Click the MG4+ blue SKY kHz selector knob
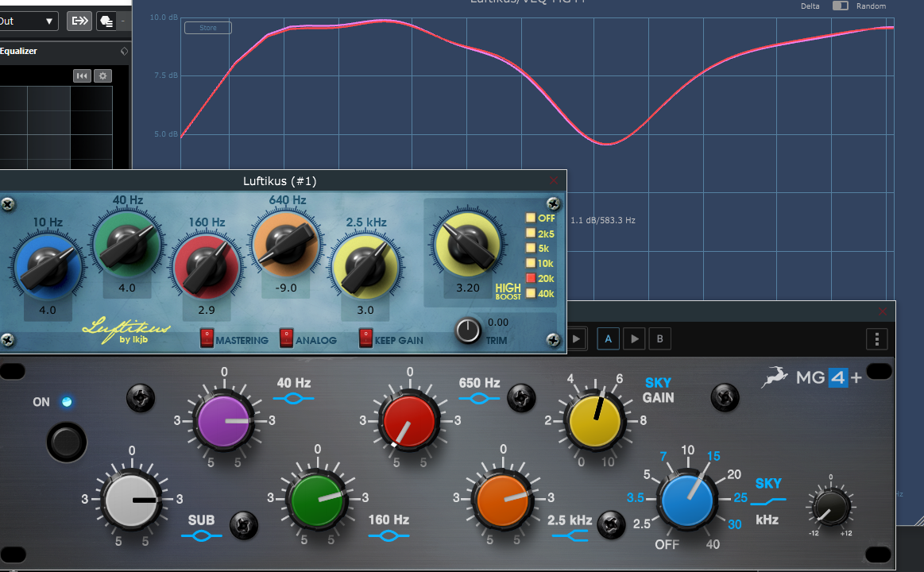 pyautogui.click(x=687, y=500)
